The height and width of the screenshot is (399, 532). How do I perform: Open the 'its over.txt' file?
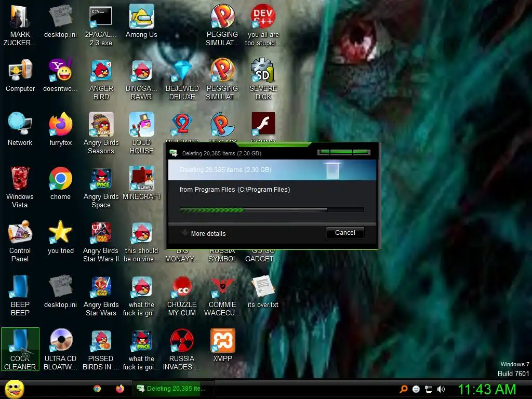pyautogui.click(x=263, y=292)
